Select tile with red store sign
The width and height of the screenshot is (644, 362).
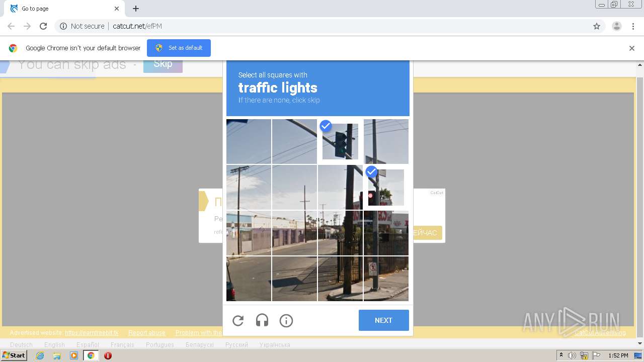coord(386,233)
